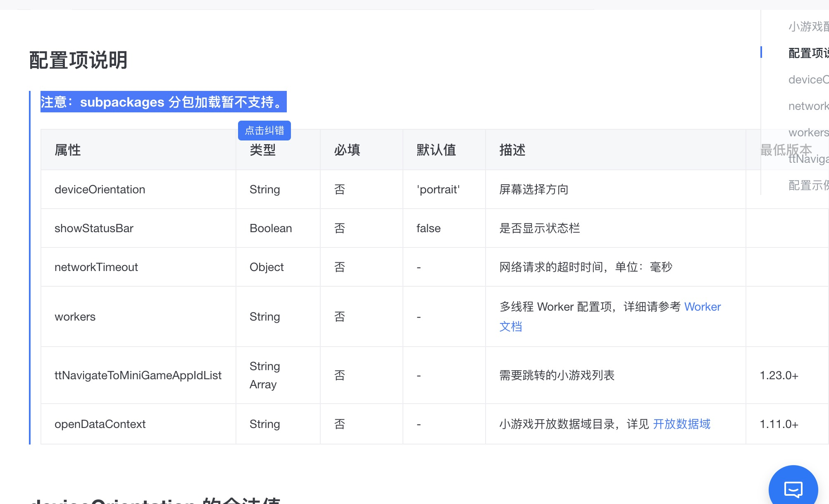Click the 小游戏配置 outline item at top
Viewport: 829px width, 504px height.
pyautogui.click(x=808, y=26)
